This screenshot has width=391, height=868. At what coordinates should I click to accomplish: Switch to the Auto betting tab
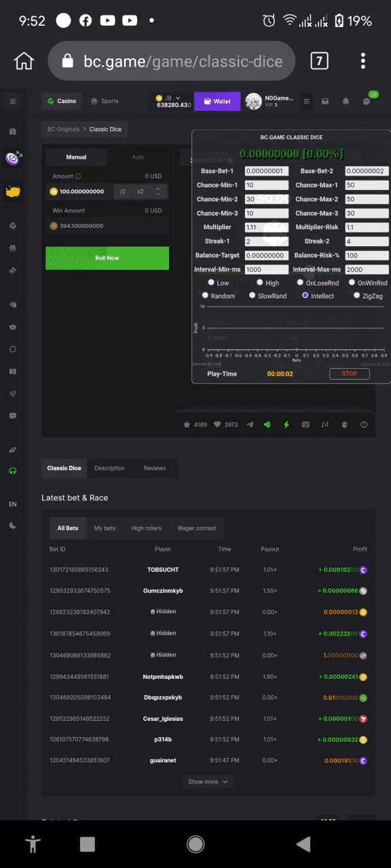click(138, 157)
